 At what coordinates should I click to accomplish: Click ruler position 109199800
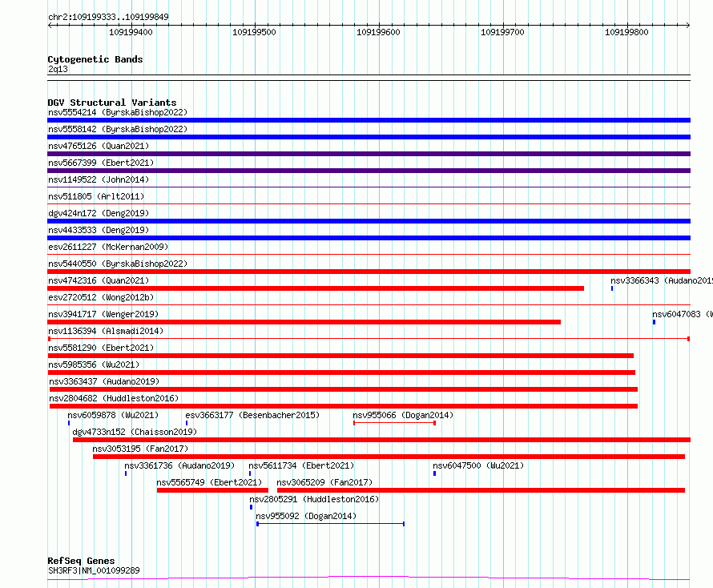click(x=626, y=32)
